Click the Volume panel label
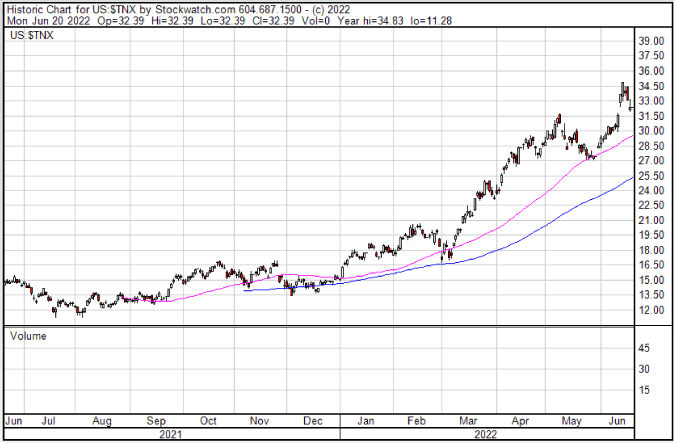The image size is (674, 443). coord(28,337)
